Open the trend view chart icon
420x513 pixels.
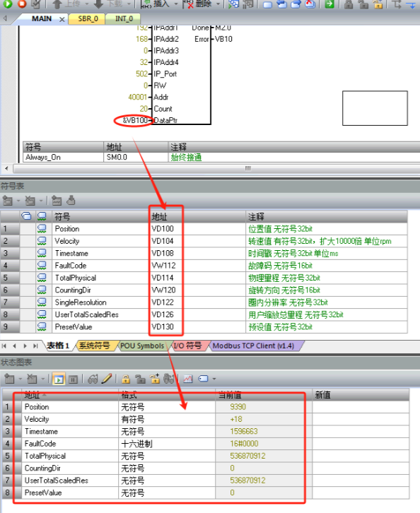click(x=188, y=379)
